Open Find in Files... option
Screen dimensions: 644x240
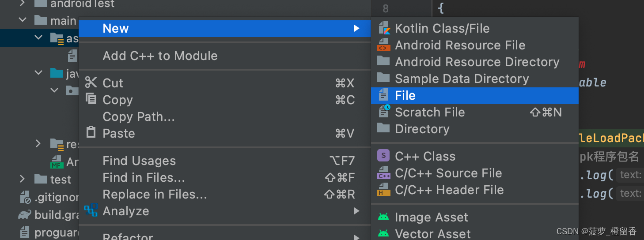(x=144, y=177)
